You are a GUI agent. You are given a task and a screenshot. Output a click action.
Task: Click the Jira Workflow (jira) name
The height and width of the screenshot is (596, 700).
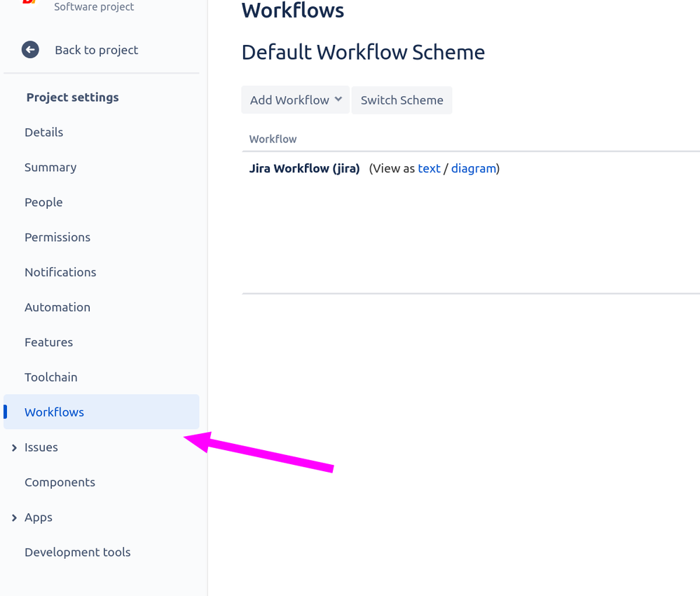(305, 168)
